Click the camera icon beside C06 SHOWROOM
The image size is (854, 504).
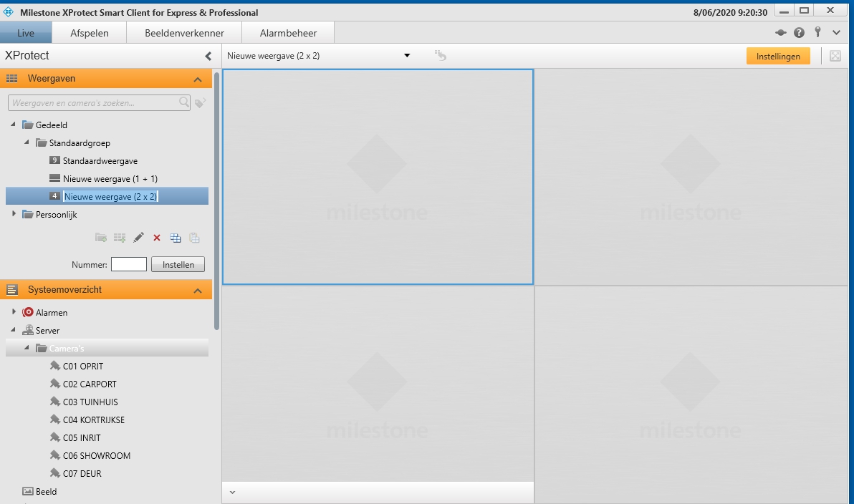coord(55,455)
